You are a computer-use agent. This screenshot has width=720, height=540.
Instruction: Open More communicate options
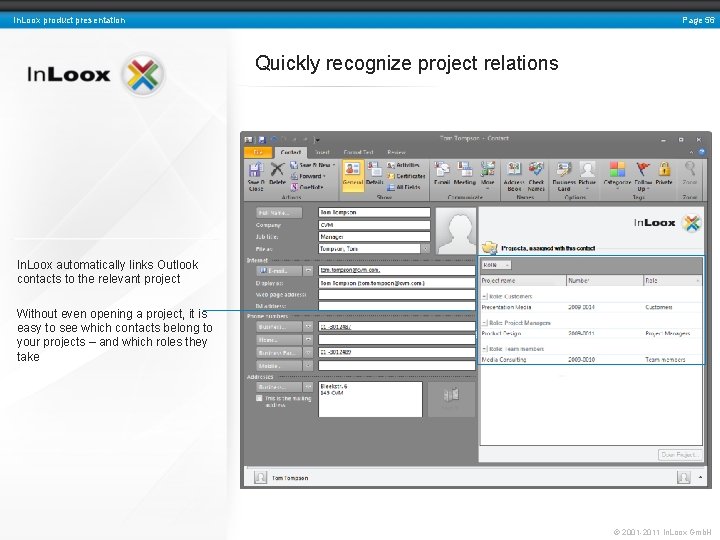coord(488,175)
